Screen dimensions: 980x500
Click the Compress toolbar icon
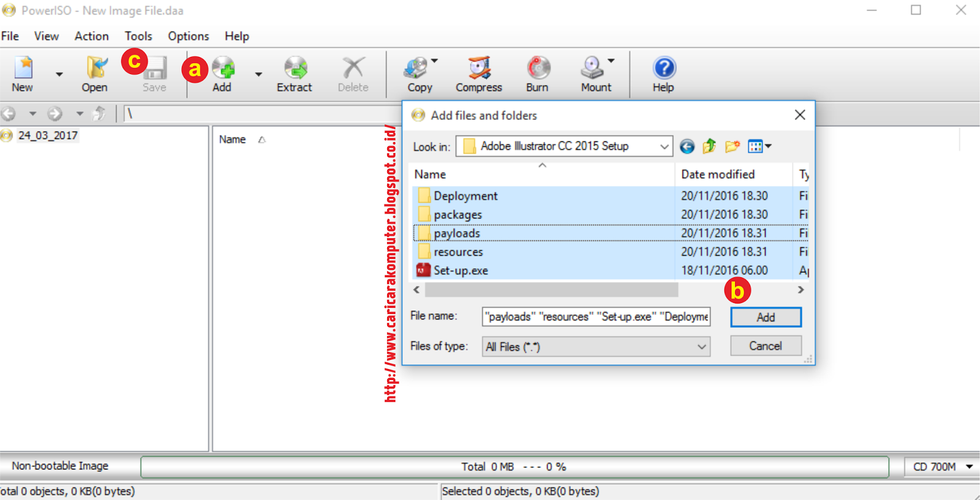pos(479,68)
